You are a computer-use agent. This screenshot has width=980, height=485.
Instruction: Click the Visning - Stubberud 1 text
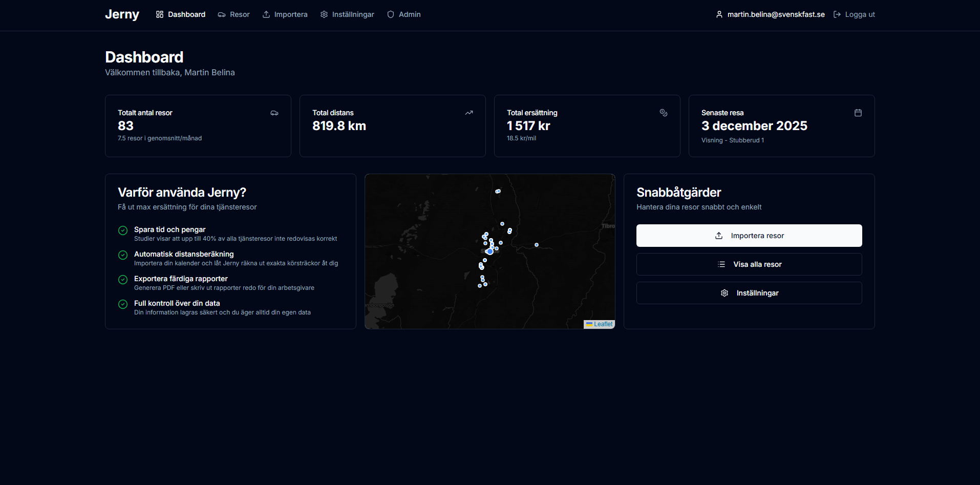(733, 140)
